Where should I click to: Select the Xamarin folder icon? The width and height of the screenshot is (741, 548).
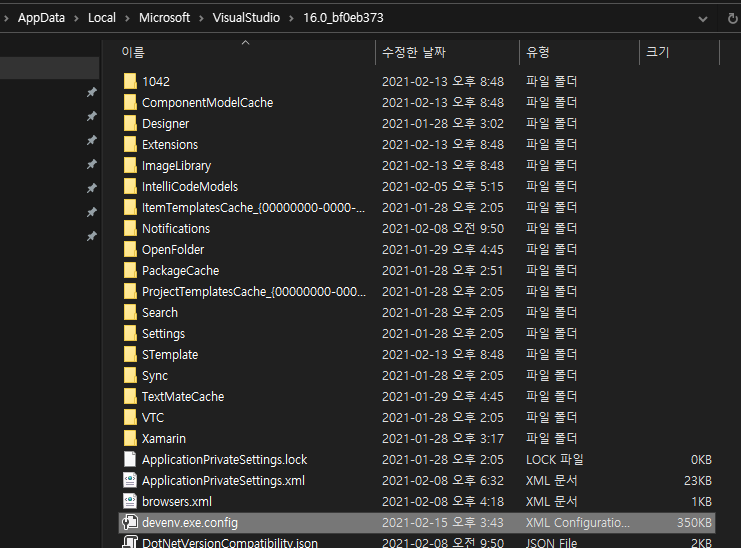tap(130, 438)
